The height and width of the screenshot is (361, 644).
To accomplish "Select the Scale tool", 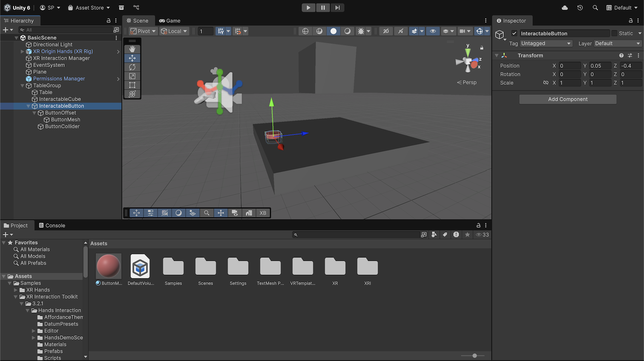I will point(132,76).
